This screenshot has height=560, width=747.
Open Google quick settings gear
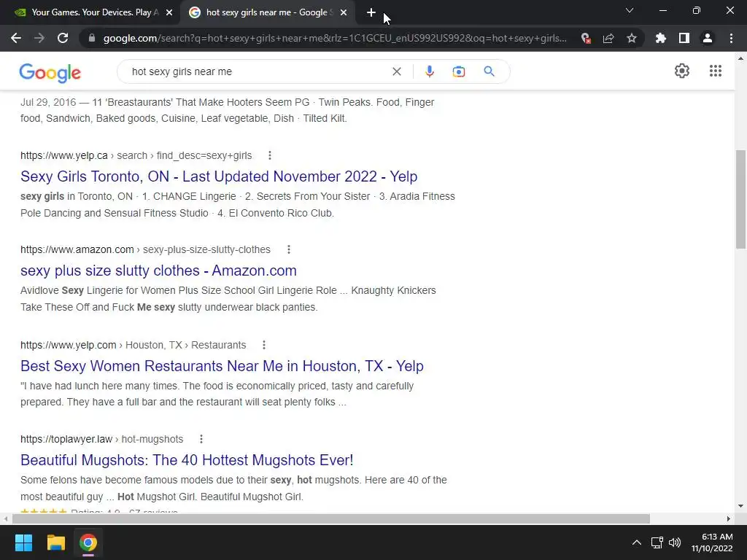coord(682,71)
